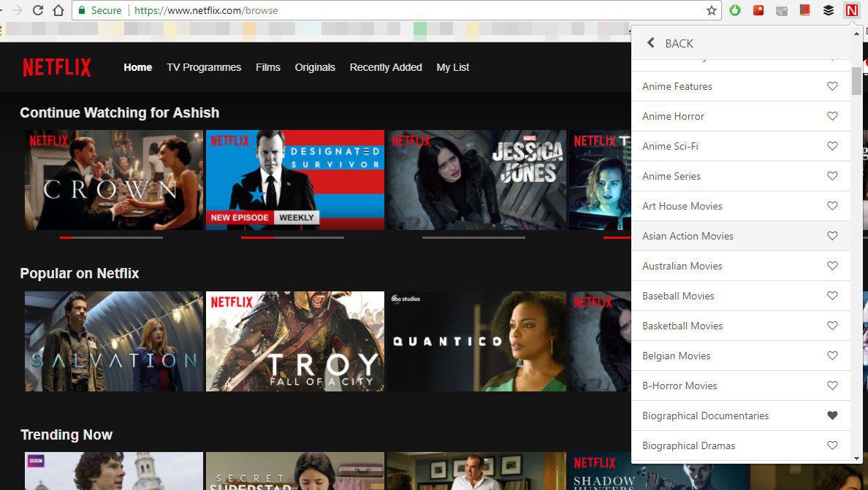Favorite Basketball Movies with heart

click(x=832, y=325)
